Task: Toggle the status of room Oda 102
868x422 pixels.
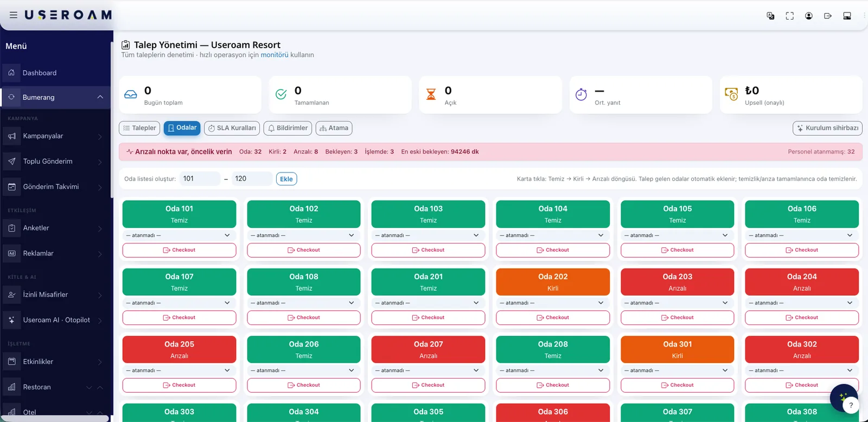Action: coord(304,214)
